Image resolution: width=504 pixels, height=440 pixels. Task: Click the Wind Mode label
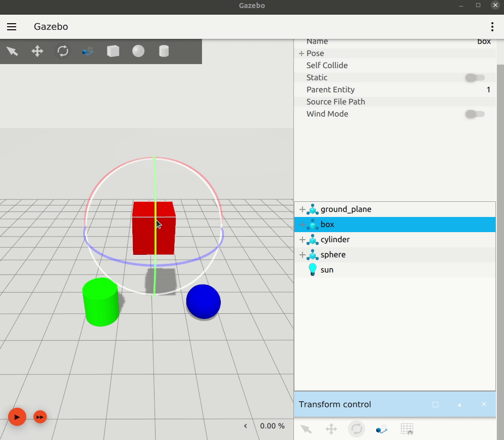click(327, 114)
